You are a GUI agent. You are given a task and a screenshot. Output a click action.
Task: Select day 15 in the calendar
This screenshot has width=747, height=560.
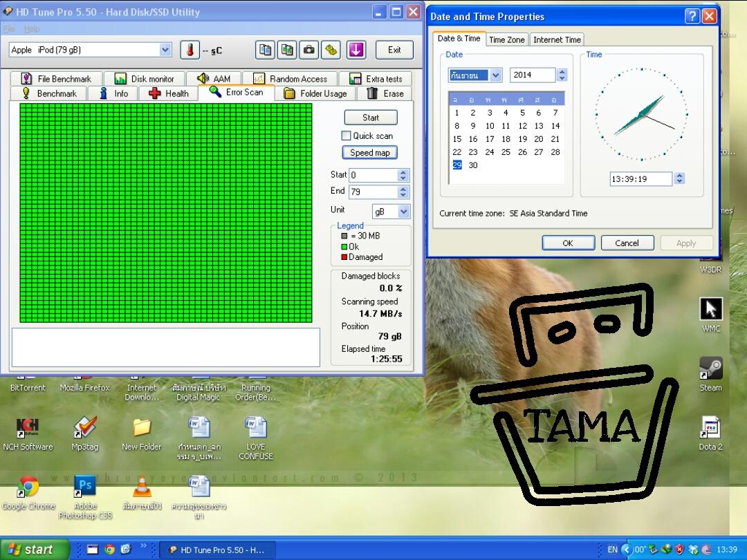pos(456,139)
